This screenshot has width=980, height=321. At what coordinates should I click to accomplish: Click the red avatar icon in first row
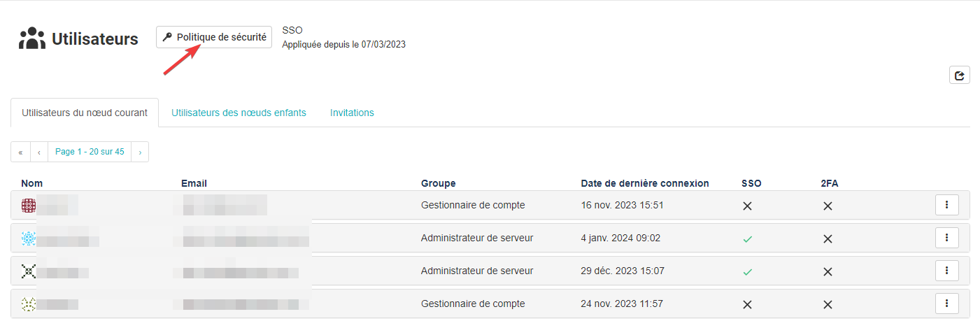click(29, 206)
